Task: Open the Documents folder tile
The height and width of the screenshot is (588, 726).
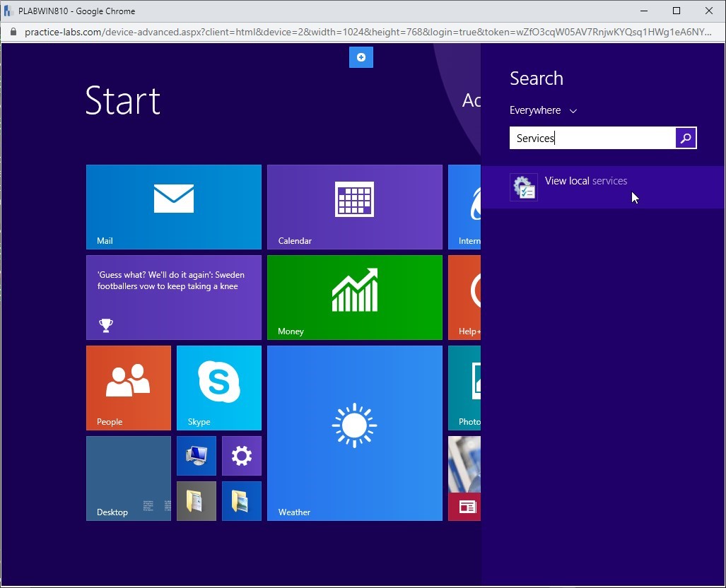Action: click(197, 501)
